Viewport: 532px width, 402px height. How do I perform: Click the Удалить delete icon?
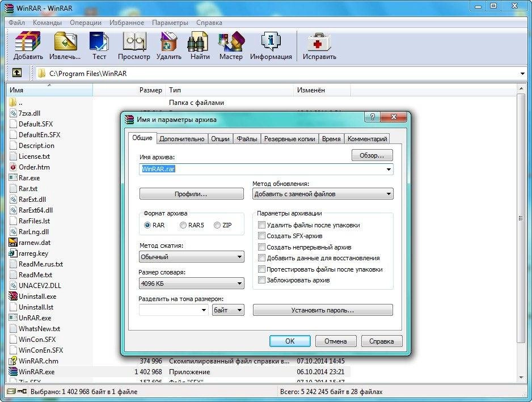tap(168, 41)
